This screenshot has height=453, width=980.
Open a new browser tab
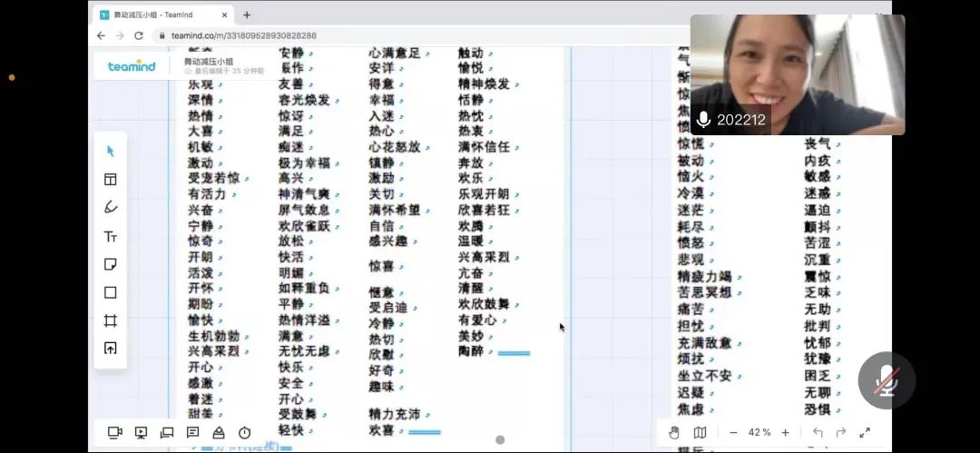point(247,15)
